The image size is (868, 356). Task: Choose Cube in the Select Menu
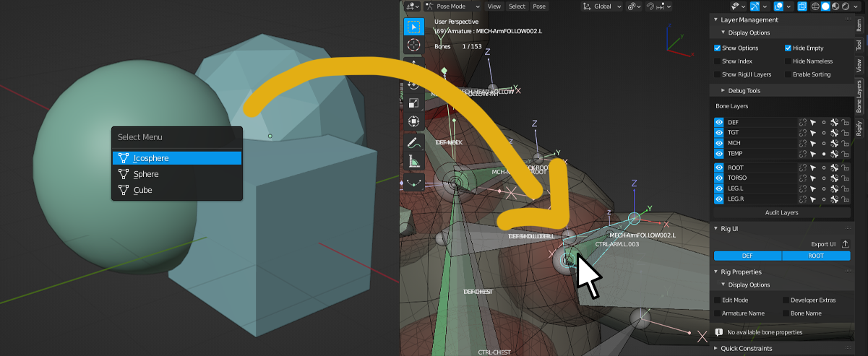(x=177, y=190)
